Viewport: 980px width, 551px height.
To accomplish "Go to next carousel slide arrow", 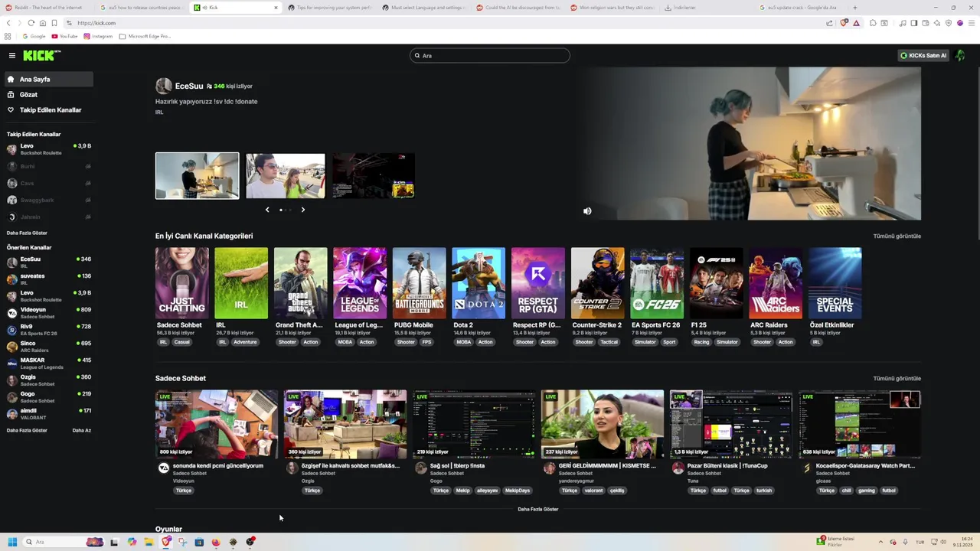I will click(302, 210).
